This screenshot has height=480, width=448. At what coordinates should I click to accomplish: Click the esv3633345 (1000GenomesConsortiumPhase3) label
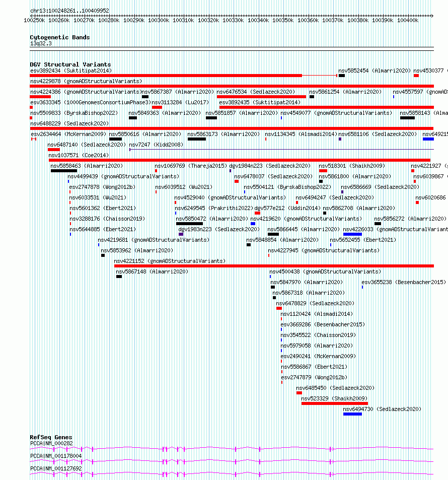point(91,103)
